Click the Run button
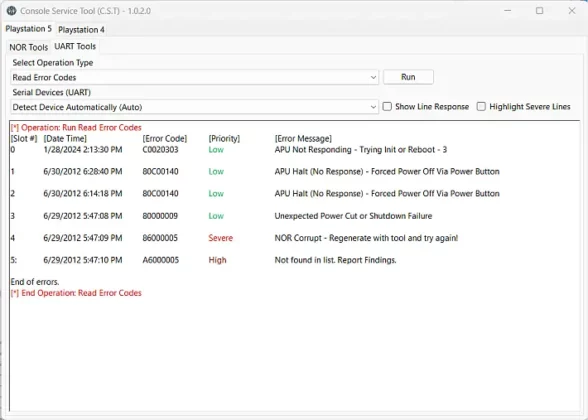Image resolution: width=588 pixels, height=420 pixels. [x=408, y=77]
